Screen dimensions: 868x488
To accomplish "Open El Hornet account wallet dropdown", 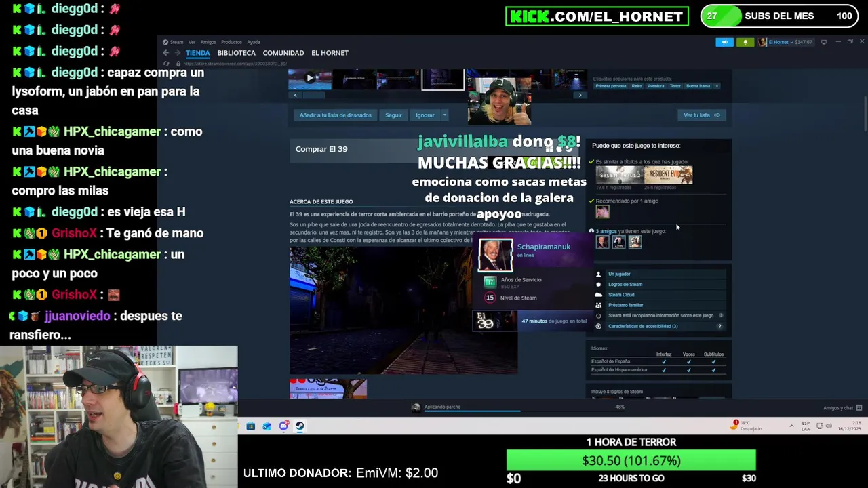I will coord(789,42).
